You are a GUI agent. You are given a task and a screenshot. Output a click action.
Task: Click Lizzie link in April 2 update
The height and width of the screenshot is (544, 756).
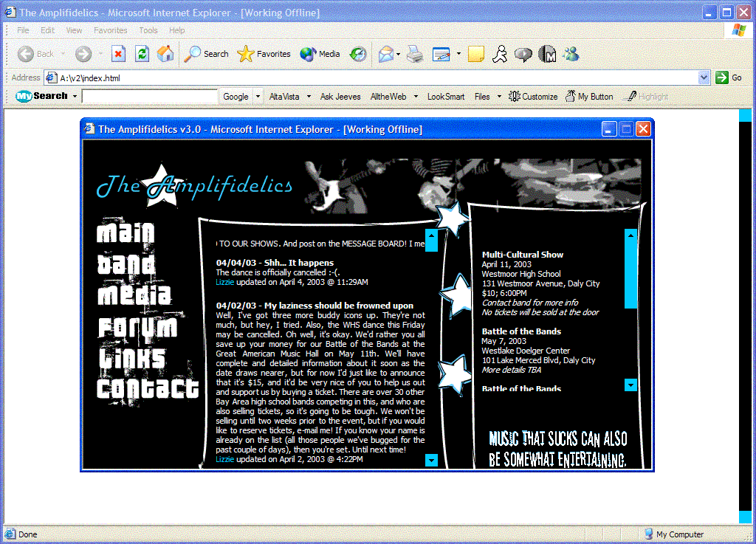[224, 459]
